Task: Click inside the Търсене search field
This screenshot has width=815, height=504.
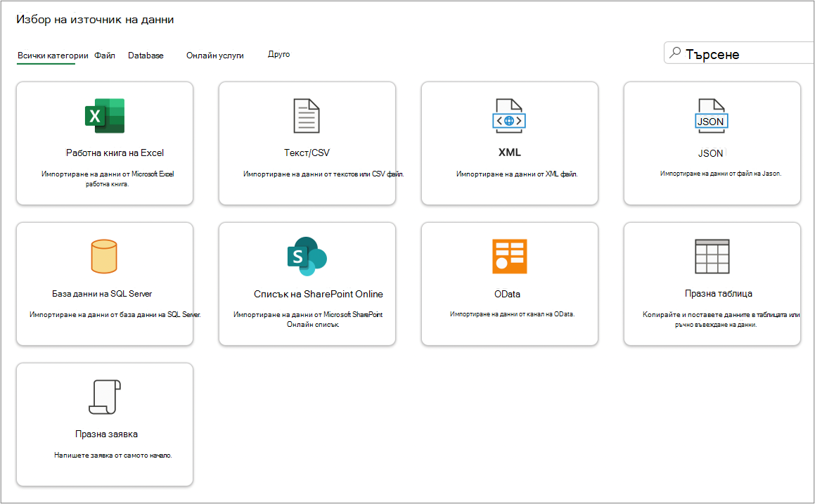Action: pyautogui.click(x=739, y=53)
